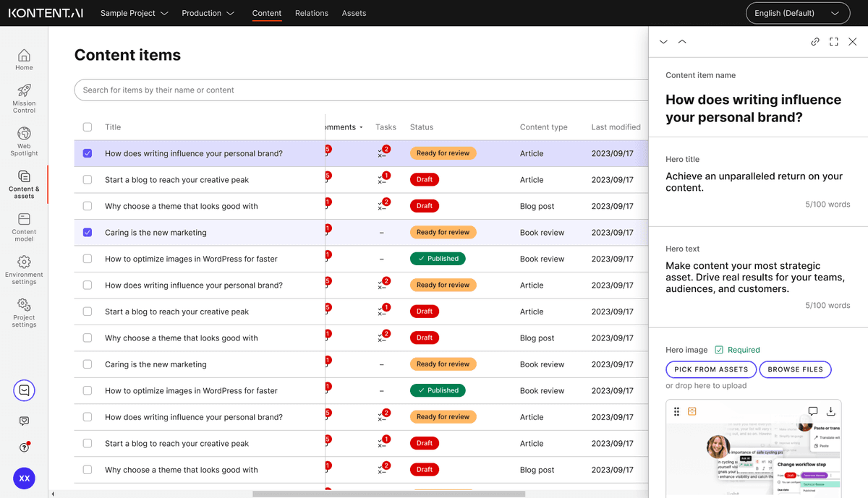
Task: Download the Hero image asset
Action: coord(830,409)
